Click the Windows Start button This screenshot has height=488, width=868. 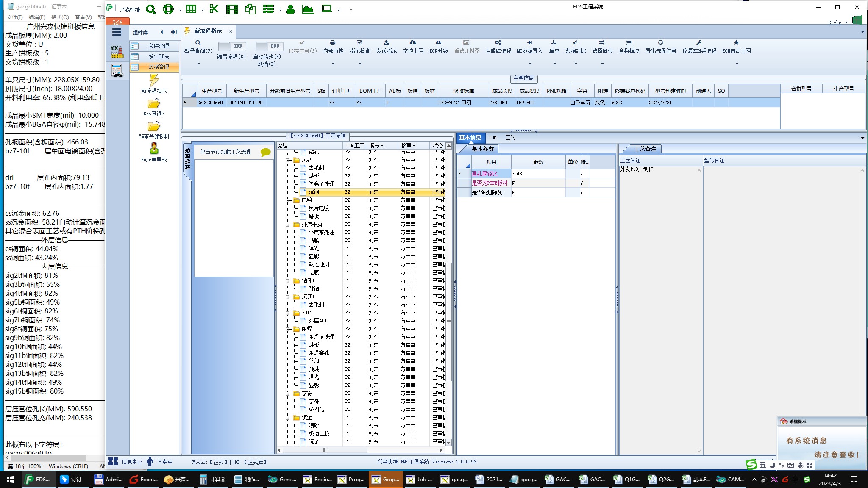10,479
